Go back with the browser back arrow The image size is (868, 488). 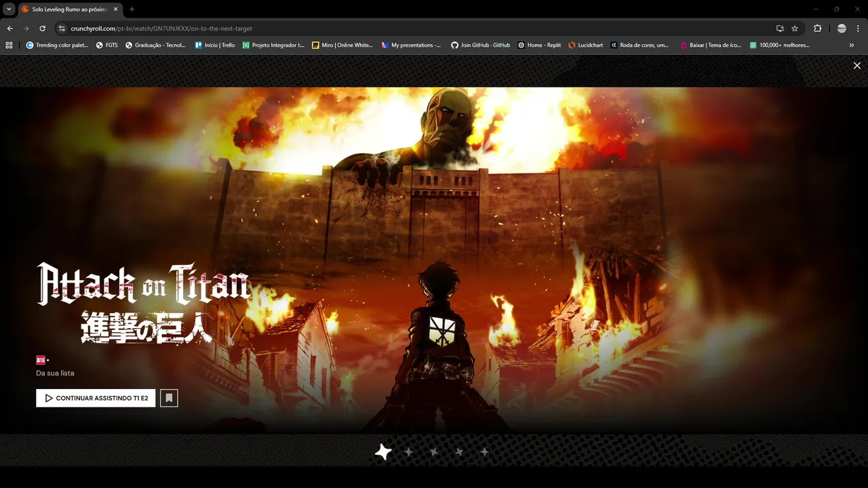(9, 28)
